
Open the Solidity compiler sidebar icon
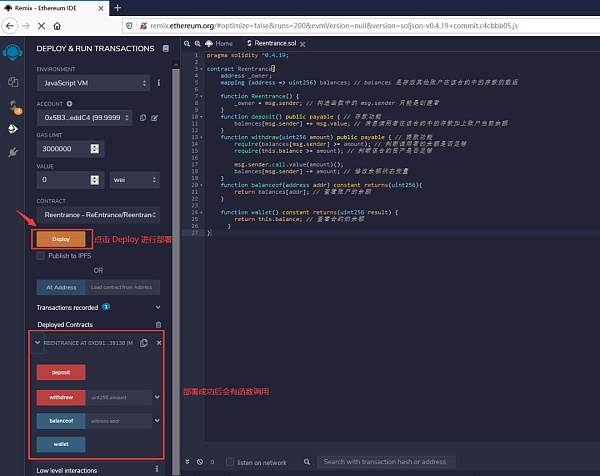[x=15, y=107]
